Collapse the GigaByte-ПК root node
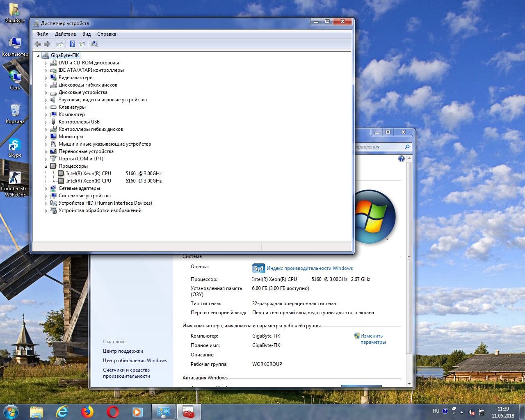The height and width of the screenshot is (420, 525). tap(39, 55)
